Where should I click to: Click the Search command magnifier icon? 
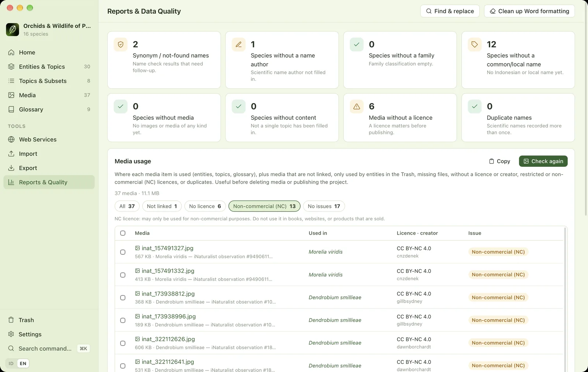coord(11,348)
